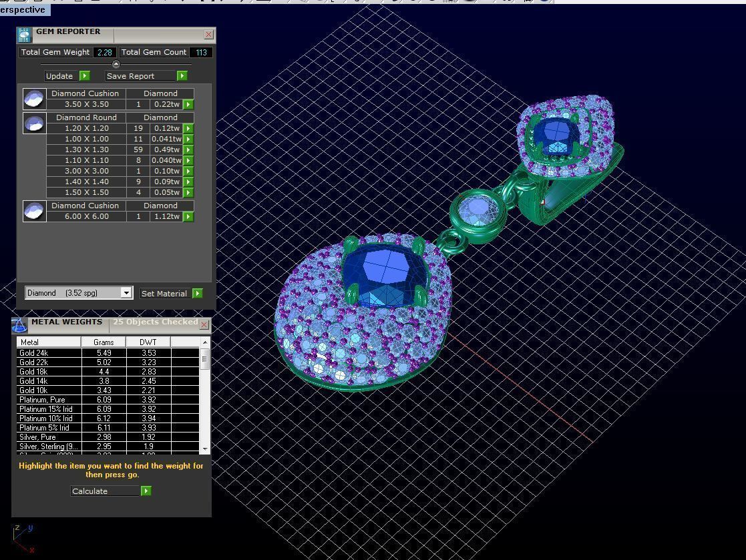Click the Calculate button in Metal Weights

tap(111, 491)
